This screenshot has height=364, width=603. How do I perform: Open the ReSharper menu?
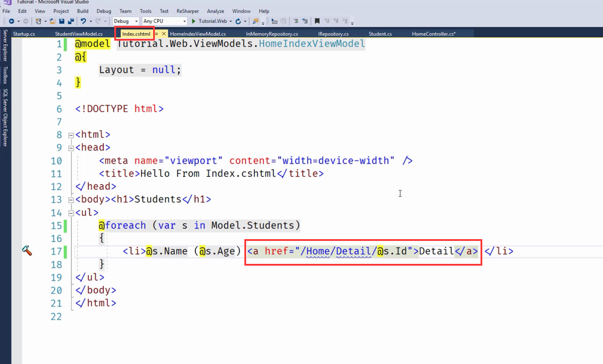187,11
